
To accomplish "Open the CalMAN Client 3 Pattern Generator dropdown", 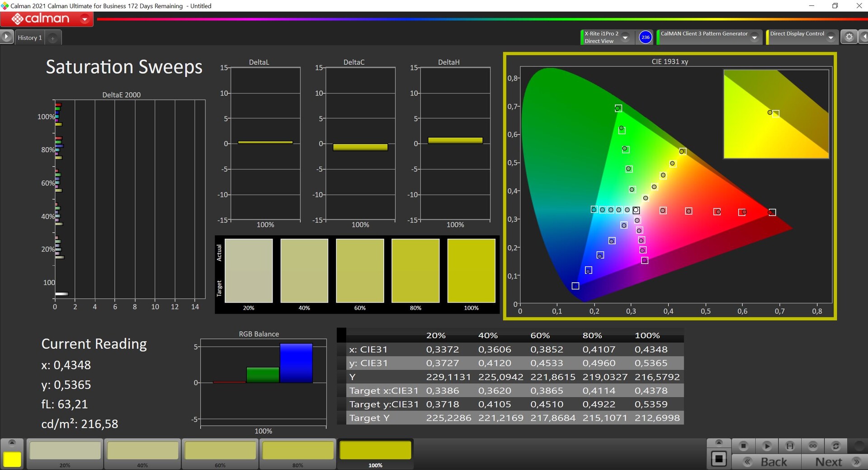I will coord(754,38).
